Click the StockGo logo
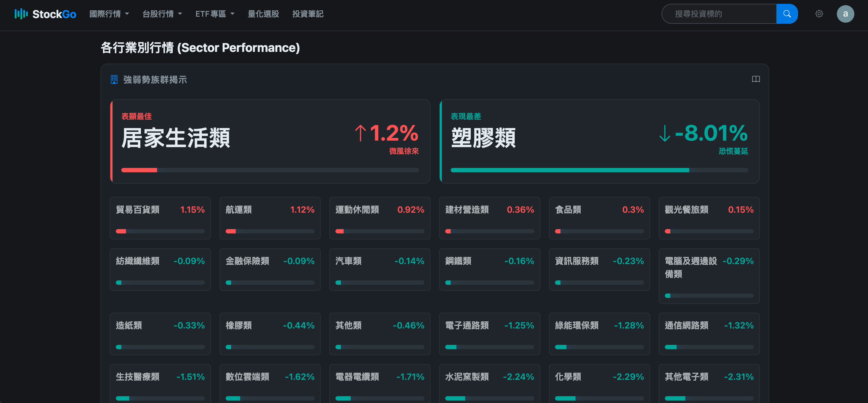Image resolution: width=868 pixels, height=403 pixels. click(46, 14)
